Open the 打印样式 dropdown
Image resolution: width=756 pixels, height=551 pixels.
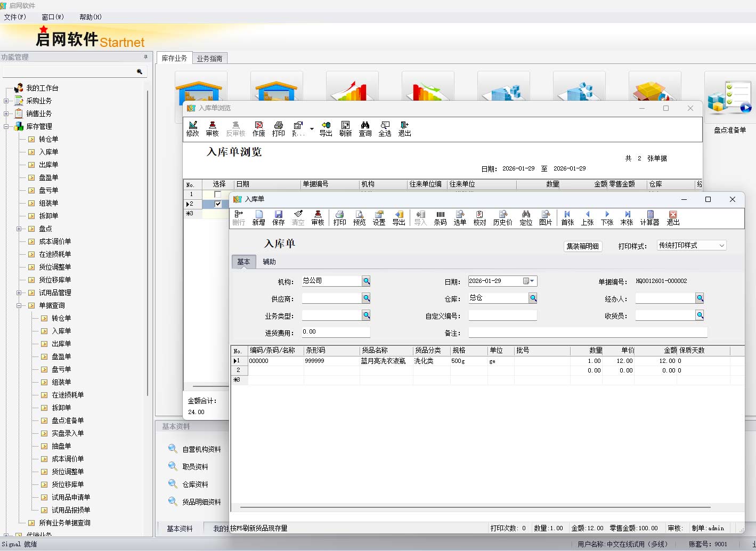coord(721,246)
